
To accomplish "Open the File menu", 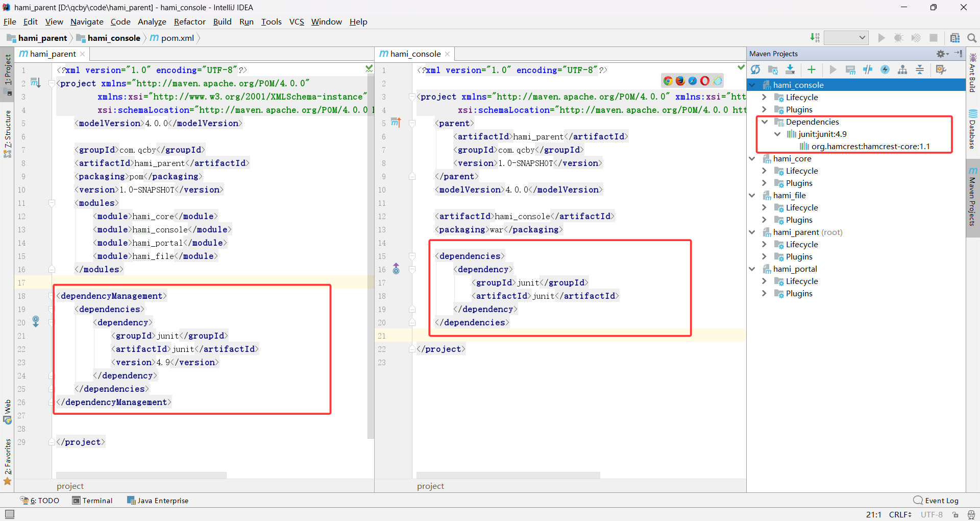I will point(10,21).
